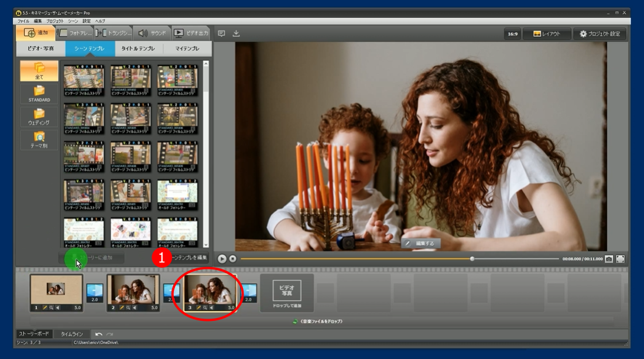Click the comment icon above the preview
This screenshot has height=359, width=644.
pyautogui.click(x=221, y=34)
